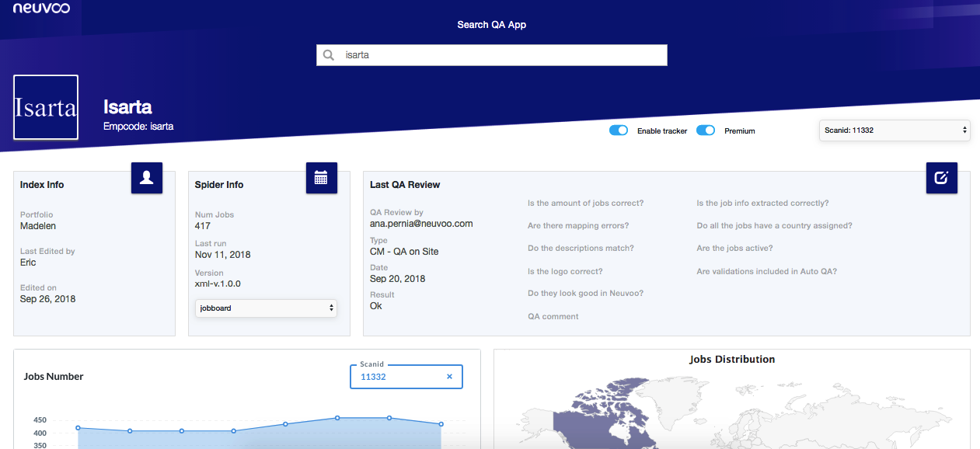The width and height of the screenshot is (980, 449).
Task: Edit the Last QA Review
Action: tap(941, 178)
